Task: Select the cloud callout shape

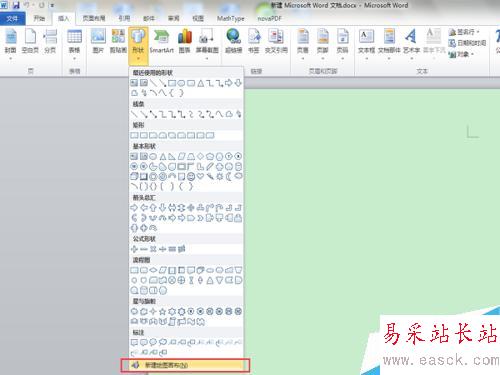Action: [x=162, y=342]
